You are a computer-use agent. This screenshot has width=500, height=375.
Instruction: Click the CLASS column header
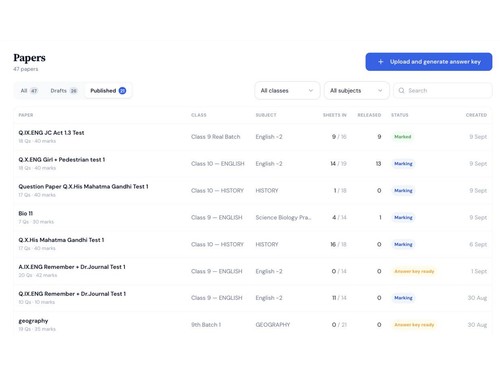point(199,115)
